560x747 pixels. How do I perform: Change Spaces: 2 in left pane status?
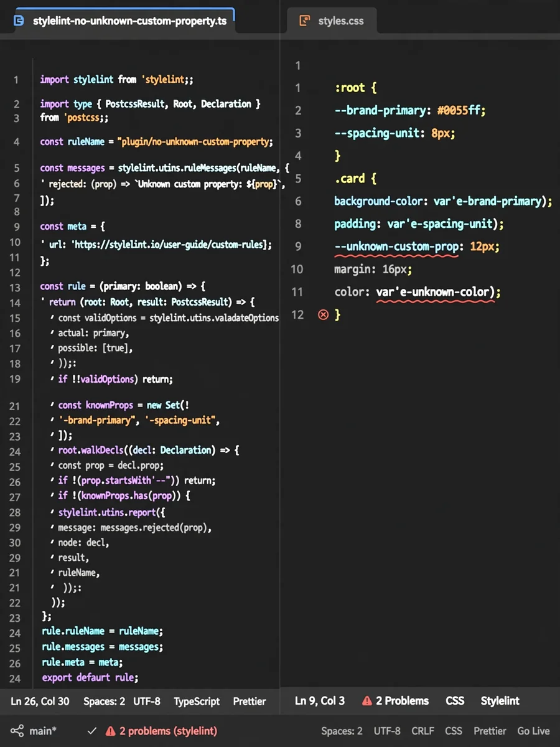point(104,701)
